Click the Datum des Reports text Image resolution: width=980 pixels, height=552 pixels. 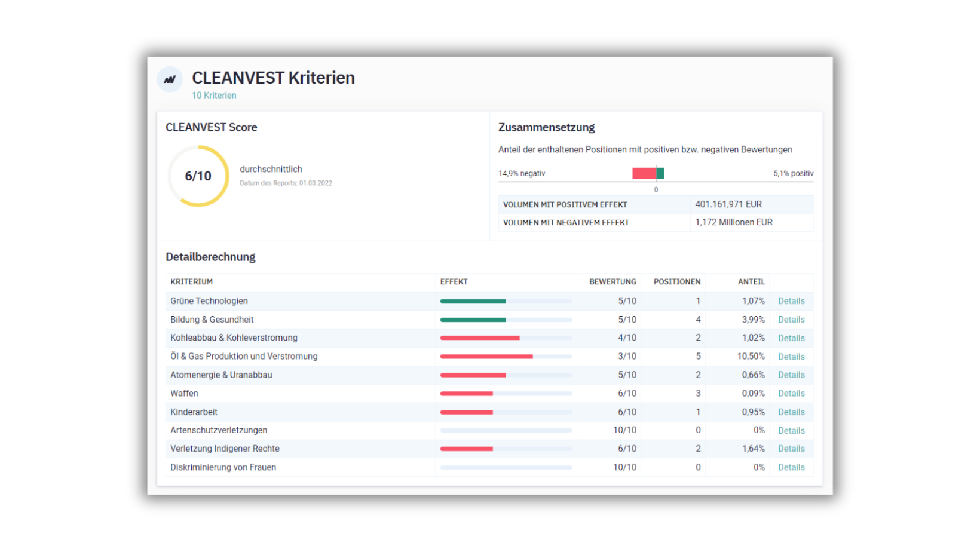pyautogui.click(x=286, y=183)
